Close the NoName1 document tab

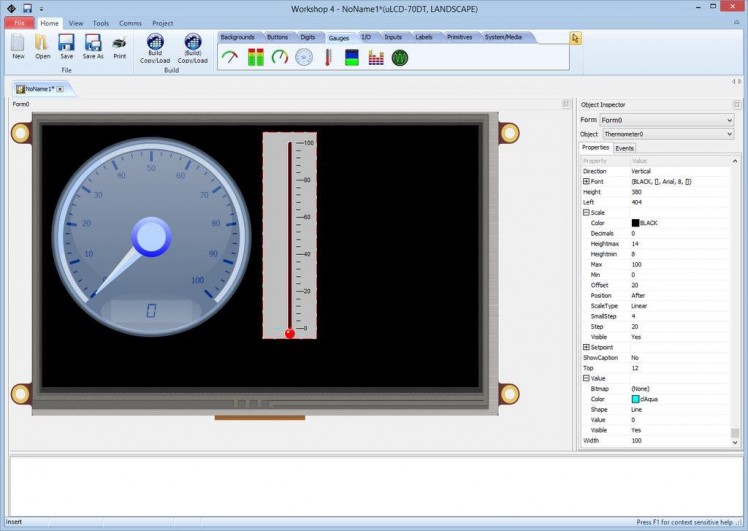[60, 89]
